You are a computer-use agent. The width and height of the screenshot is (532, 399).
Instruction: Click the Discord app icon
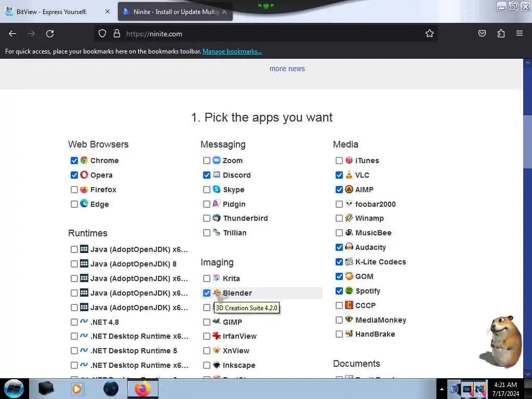click(x=217, y=175)
